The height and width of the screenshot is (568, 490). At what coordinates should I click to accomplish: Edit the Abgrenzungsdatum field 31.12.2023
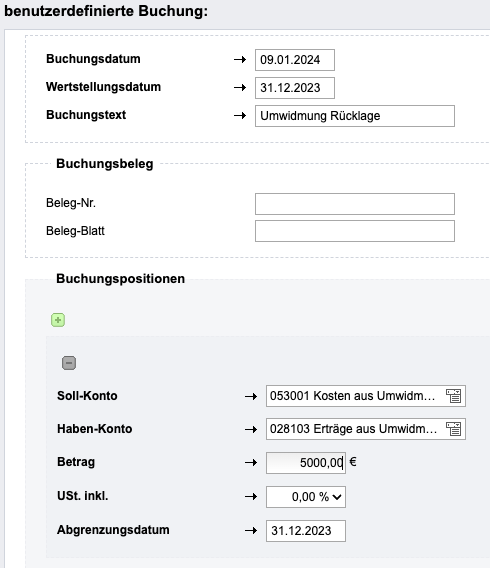tap(306, 531)
